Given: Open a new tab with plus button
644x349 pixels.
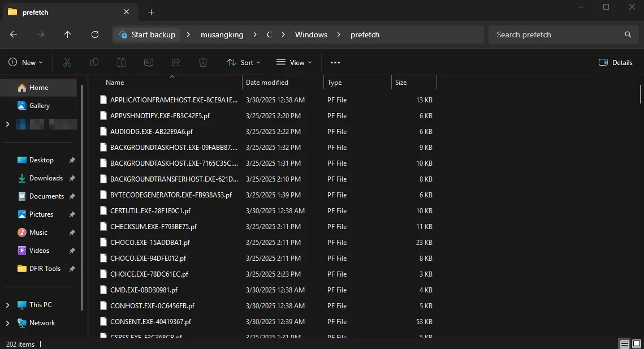Looking at the screenshot, I should (x=151, y=12).
